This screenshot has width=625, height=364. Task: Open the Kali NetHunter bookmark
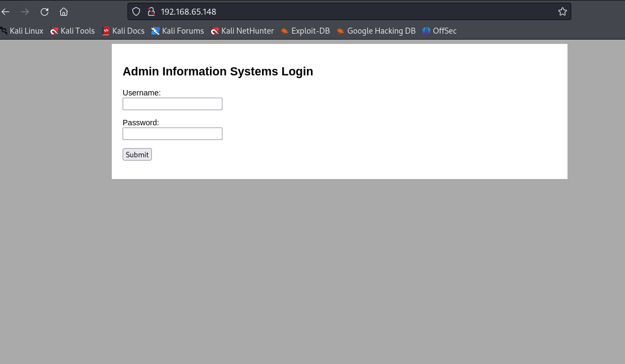(x=243, y=31)
